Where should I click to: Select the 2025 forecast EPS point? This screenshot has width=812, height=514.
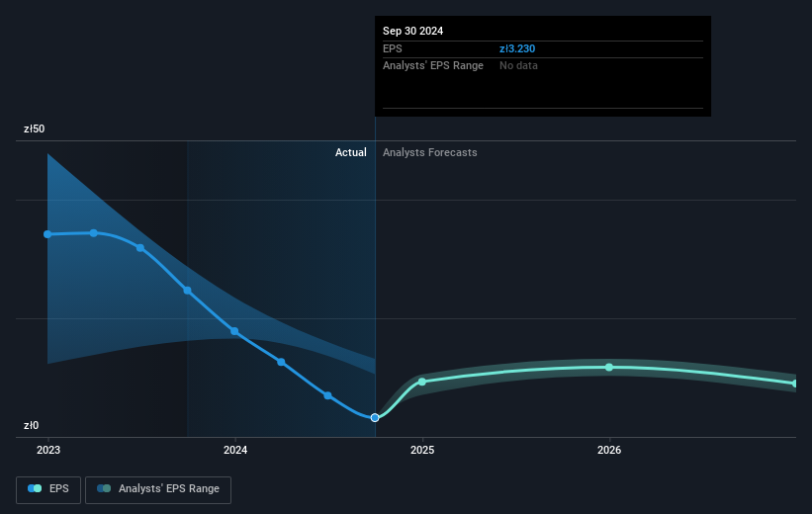(x=422, y=382)
